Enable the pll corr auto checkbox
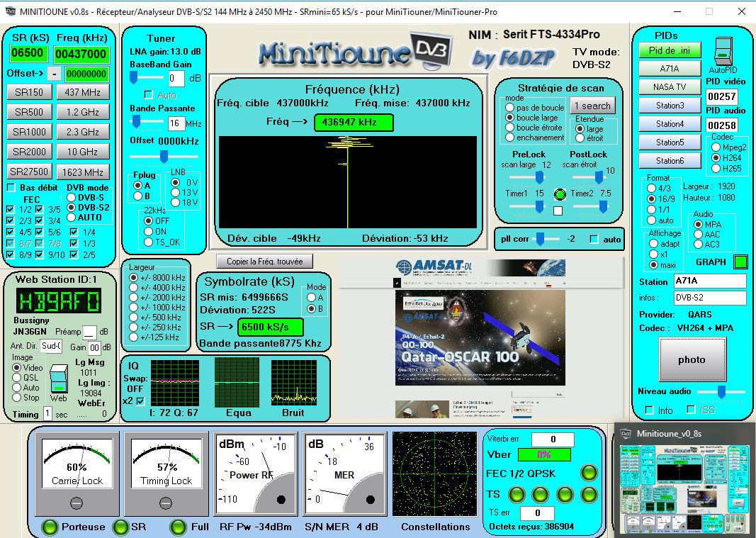Viewport: 756px width, 538px height. click(x=594, y=240)
